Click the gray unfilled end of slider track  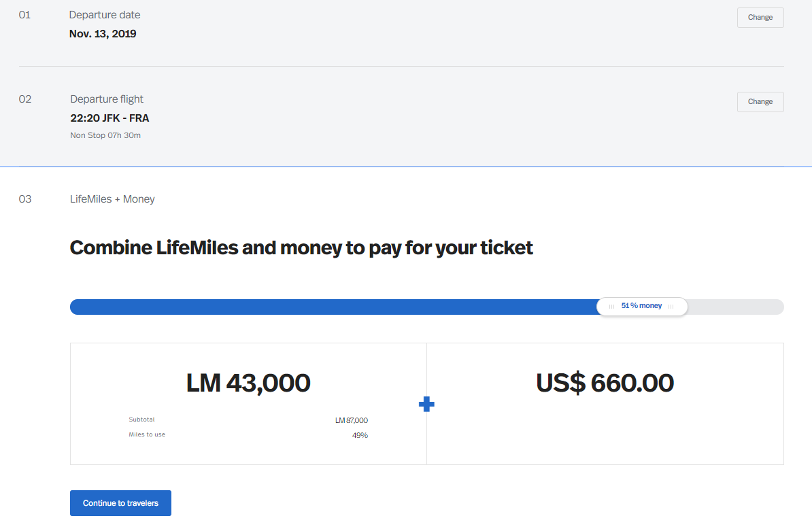735,307
